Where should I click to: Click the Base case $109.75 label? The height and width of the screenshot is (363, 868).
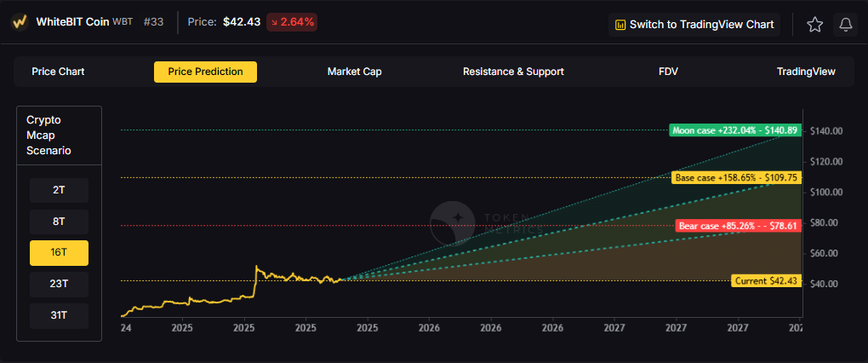pos(736,178)
